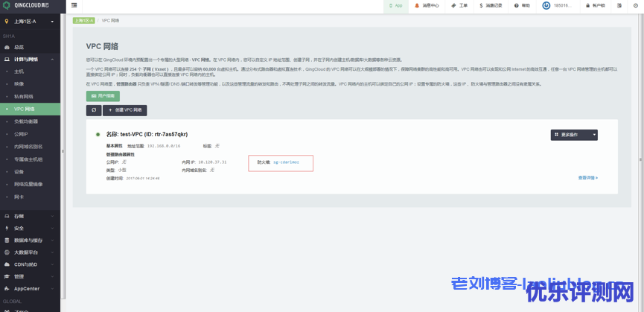The image size is (644, 312).
Task: Select 负载均衡器 in the sidebar menu
Action: [26, 121]
